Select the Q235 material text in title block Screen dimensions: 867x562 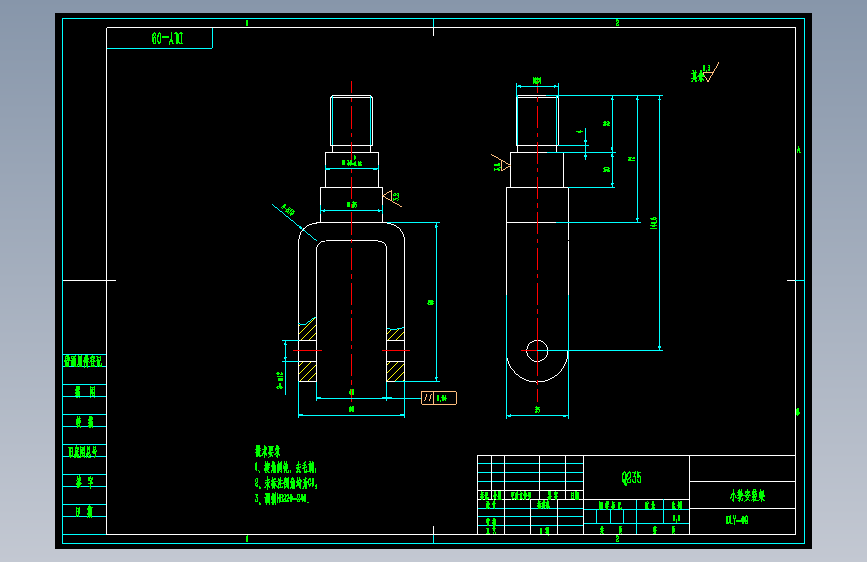pyautogui.click(x=631, y=478)
